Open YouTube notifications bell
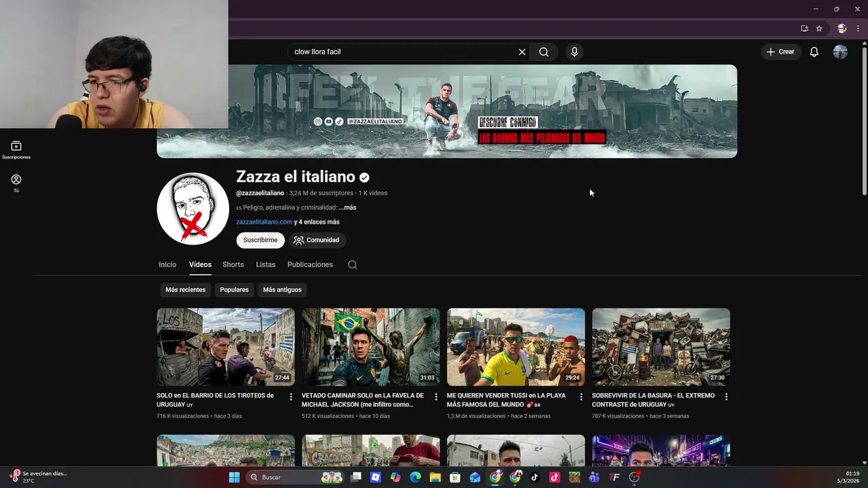This screenshot has height=488, width=868. click(x=814, y=52)
